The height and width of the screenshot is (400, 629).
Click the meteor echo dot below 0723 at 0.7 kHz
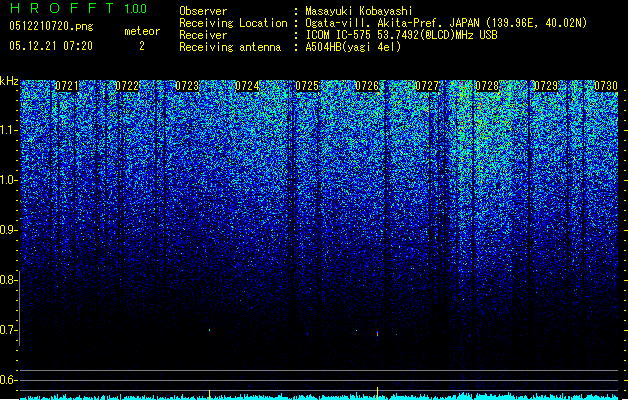209,330
